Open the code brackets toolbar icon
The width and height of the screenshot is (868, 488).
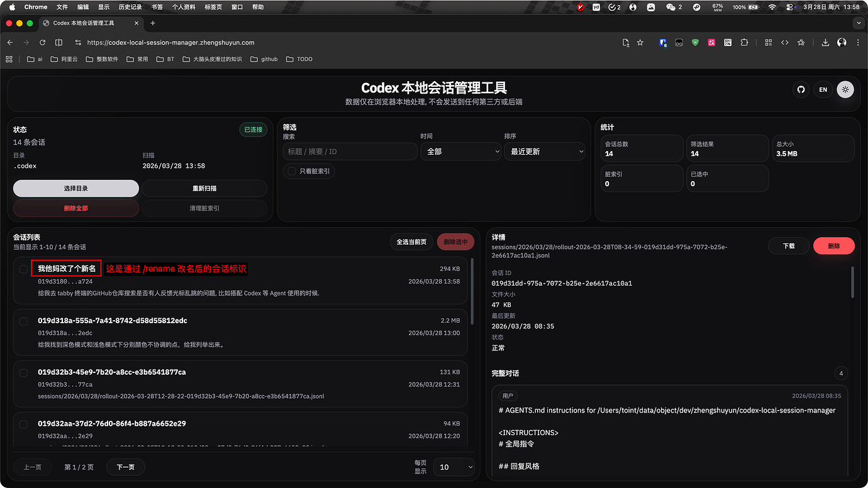pyautogui.click(x=784, y=43)
